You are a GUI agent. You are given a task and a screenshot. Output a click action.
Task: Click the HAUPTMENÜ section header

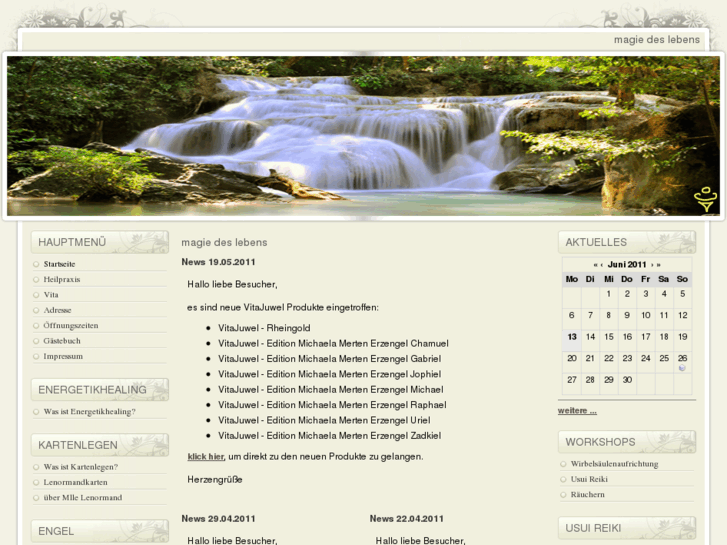tap(100, 242)
